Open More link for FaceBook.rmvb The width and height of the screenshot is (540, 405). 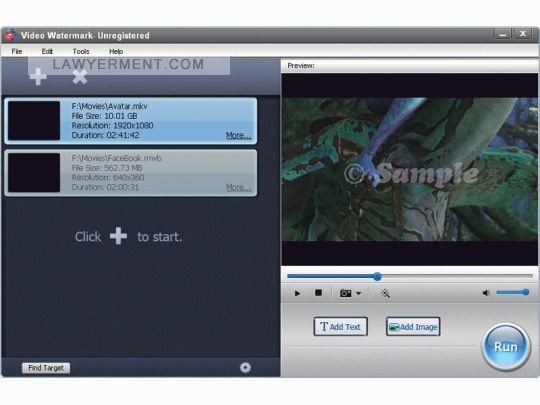[238, 187]
